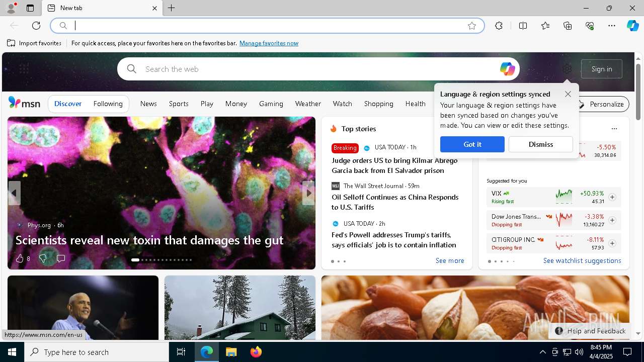Open the Money menu item

click(236, 104)
